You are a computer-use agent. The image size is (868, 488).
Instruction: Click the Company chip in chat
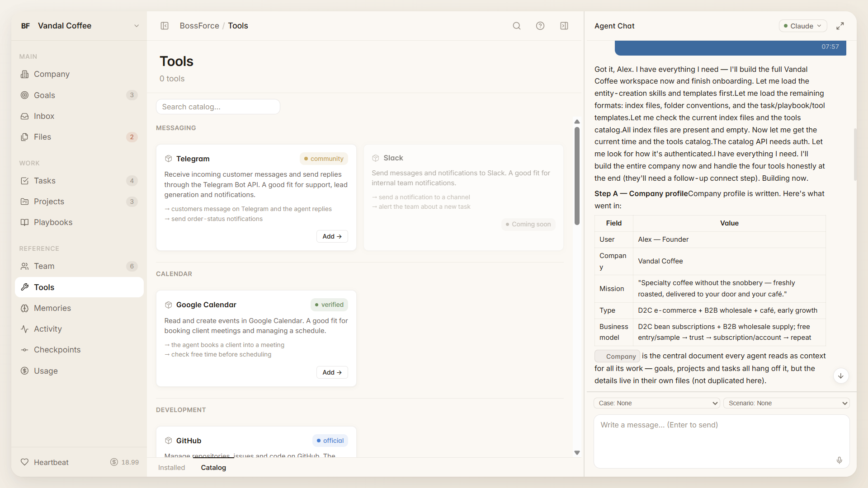point(617,356)
